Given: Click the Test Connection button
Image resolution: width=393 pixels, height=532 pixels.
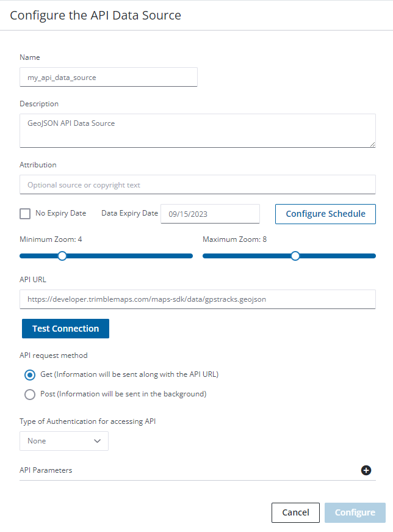Looking at the screenshot, I should (x=65, y=329).
